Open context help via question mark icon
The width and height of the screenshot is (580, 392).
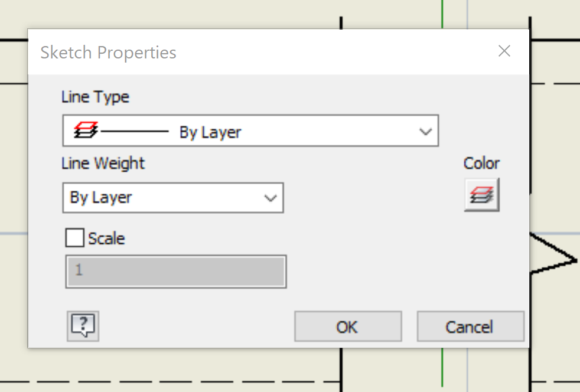pyautogui.click(x=83, y=326)
